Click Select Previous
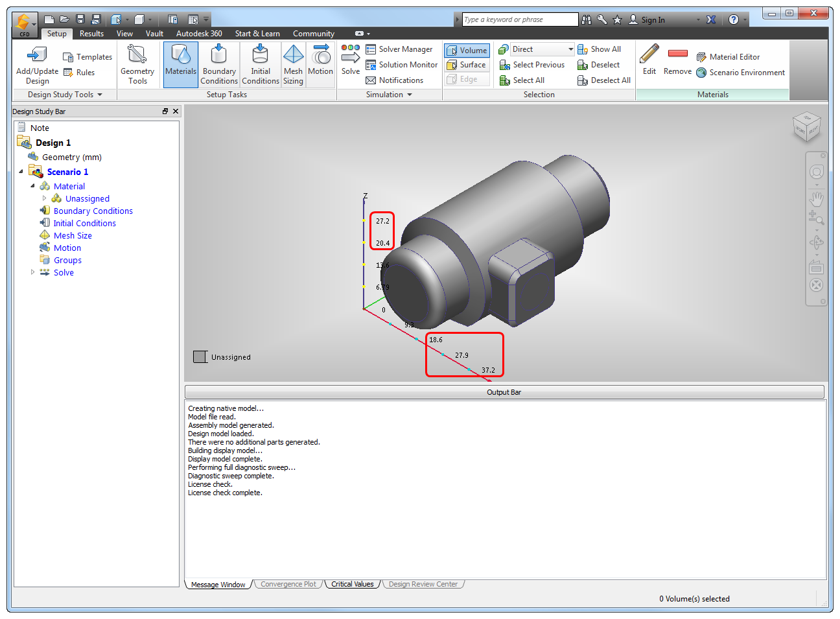 coord(532,65)
